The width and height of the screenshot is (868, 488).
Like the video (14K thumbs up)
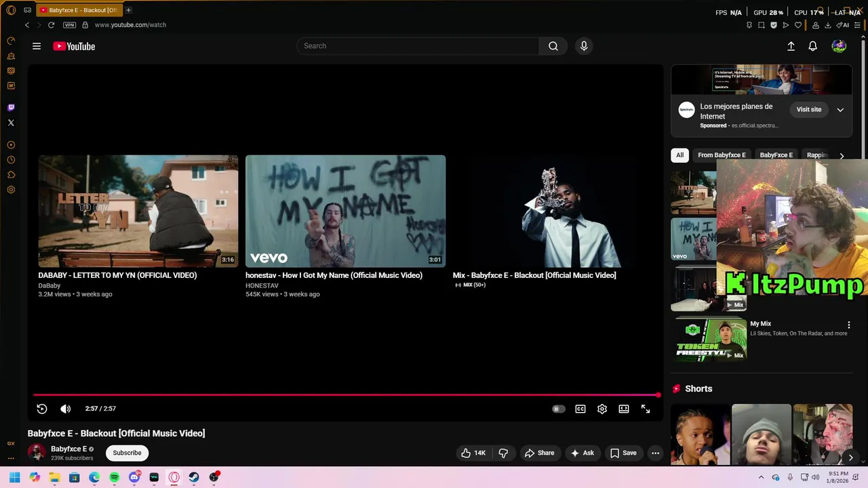pyautogui.click(x=473, y=453)
